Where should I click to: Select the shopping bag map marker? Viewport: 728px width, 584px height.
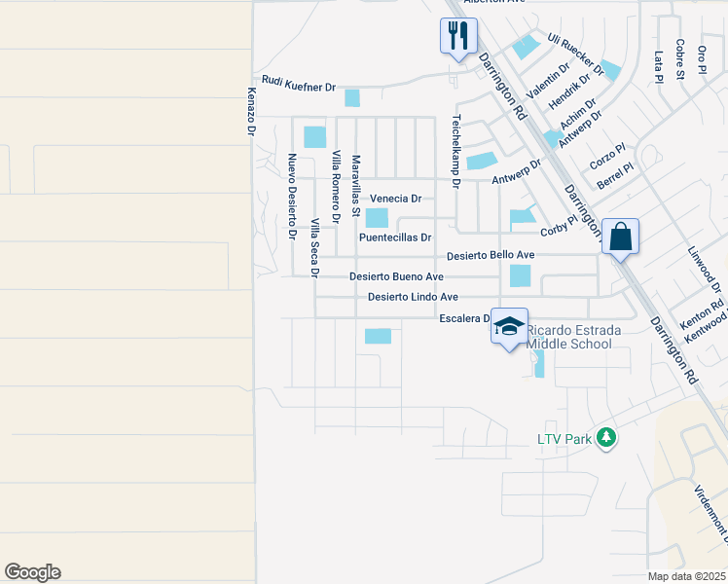tap(620, 237)
